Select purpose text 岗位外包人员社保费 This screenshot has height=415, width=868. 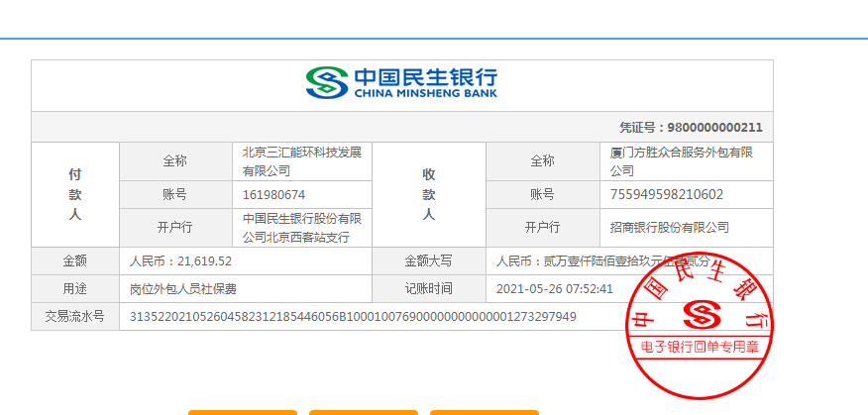pos(183,289)
